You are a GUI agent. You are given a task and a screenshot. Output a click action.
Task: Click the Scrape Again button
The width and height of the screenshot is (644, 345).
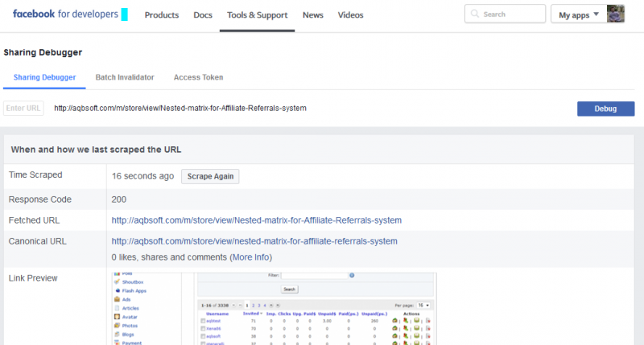(210, 176)
